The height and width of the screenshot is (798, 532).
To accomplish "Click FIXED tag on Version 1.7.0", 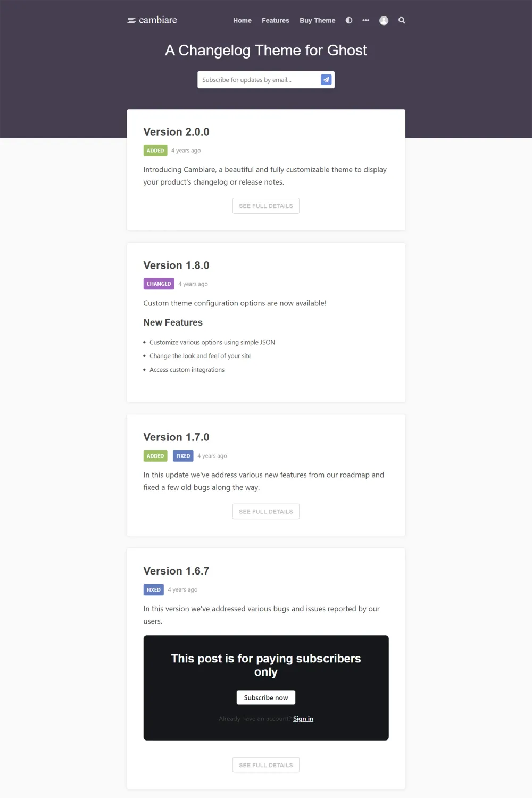I will [183, 456].
